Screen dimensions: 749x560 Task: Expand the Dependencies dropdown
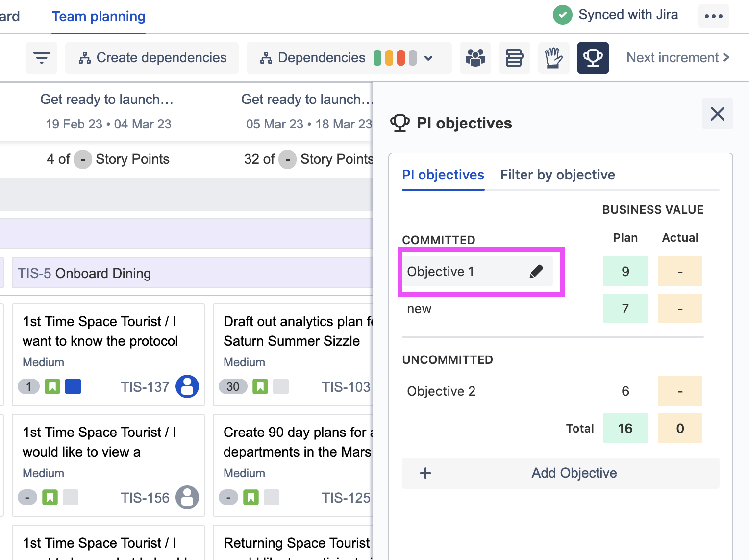[428, 58]
